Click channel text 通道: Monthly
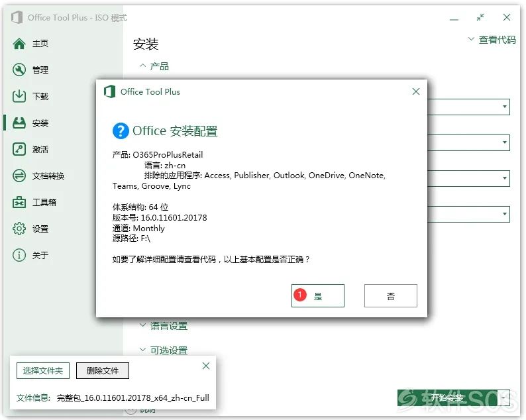Screen dimensions: 526x420 [138, 229]
